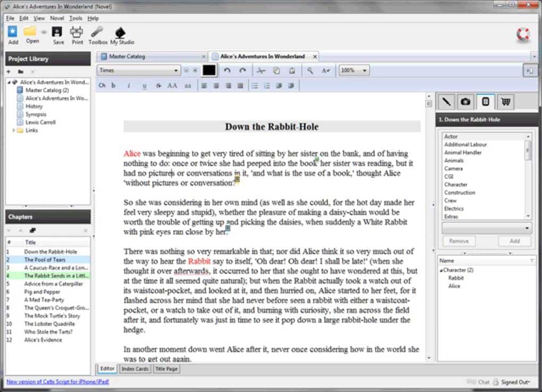The height and width of the screenshot is (392, 542).
Task: Open My Studio from the toolbar
Action: 120,32
